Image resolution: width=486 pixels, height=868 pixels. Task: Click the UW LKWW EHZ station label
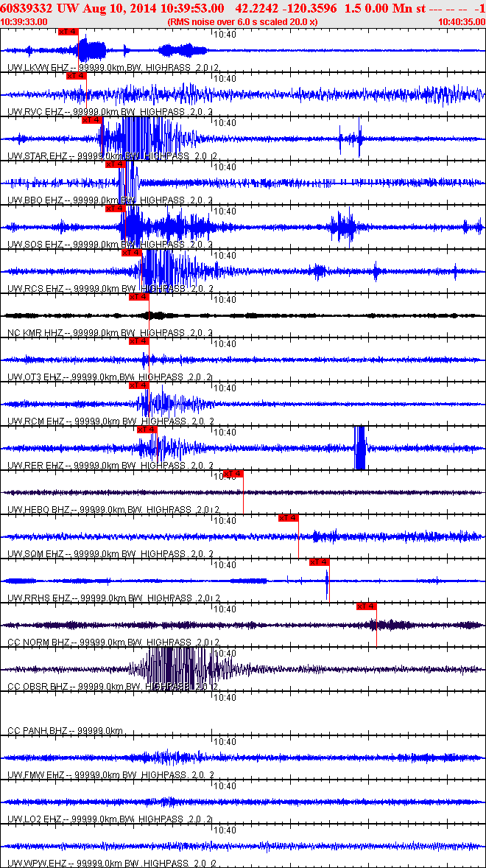tap(35, 68)
